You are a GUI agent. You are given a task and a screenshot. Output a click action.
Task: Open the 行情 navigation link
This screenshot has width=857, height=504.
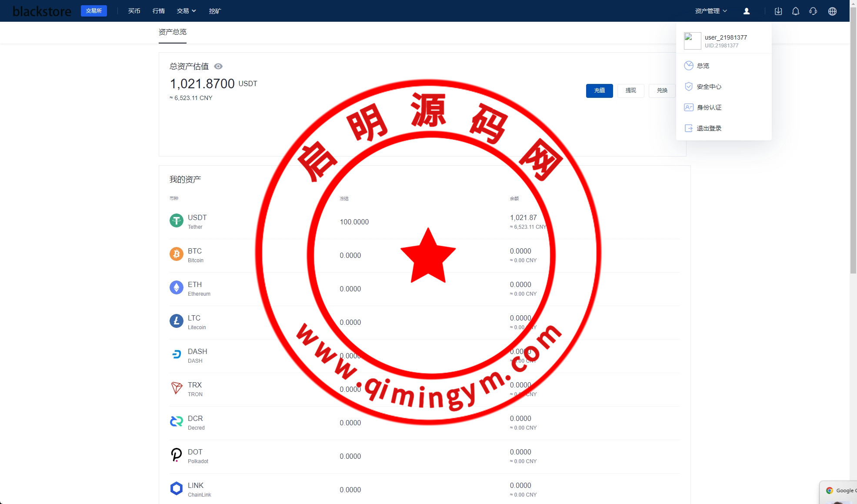pos(158,11)
